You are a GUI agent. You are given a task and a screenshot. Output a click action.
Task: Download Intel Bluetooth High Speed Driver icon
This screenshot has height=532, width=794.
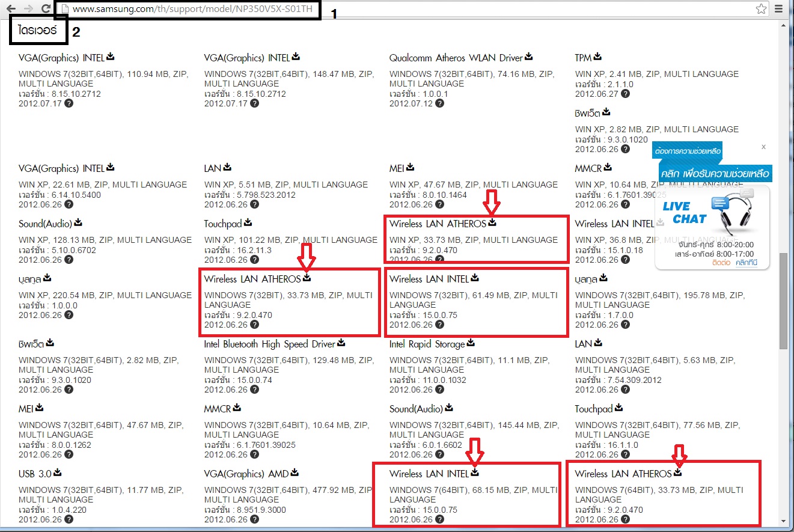click(341, 343)
